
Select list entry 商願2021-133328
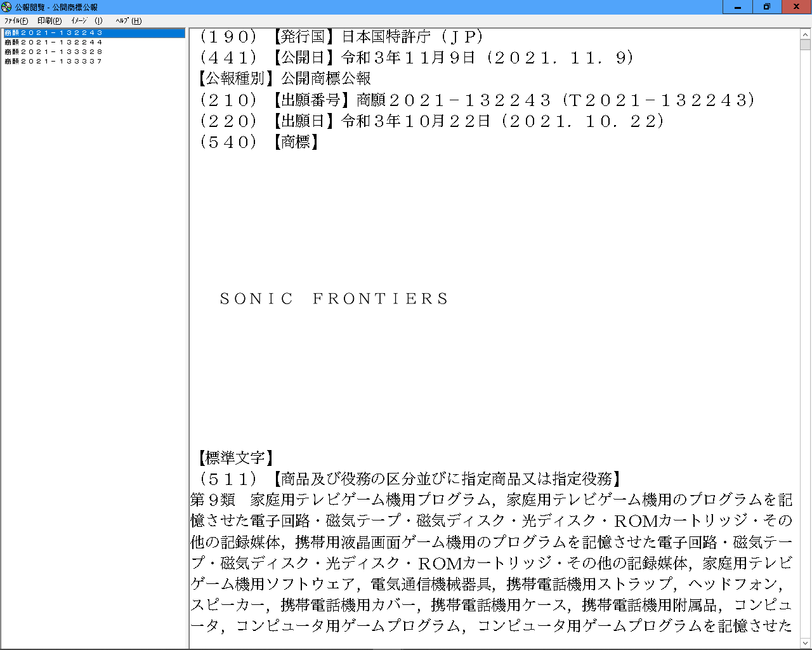click(53, 52)
